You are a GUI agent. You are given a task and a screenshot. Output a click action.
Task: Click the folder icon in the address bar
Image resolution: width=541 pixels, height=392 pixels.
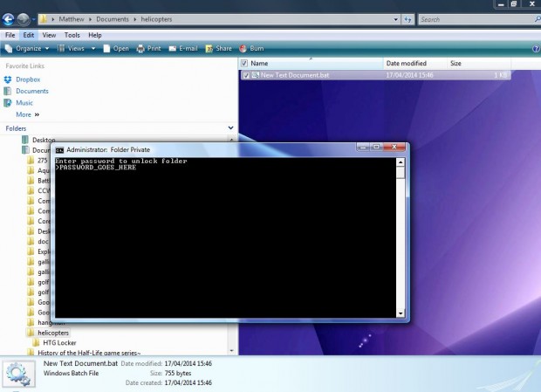(x=44, y=19)
